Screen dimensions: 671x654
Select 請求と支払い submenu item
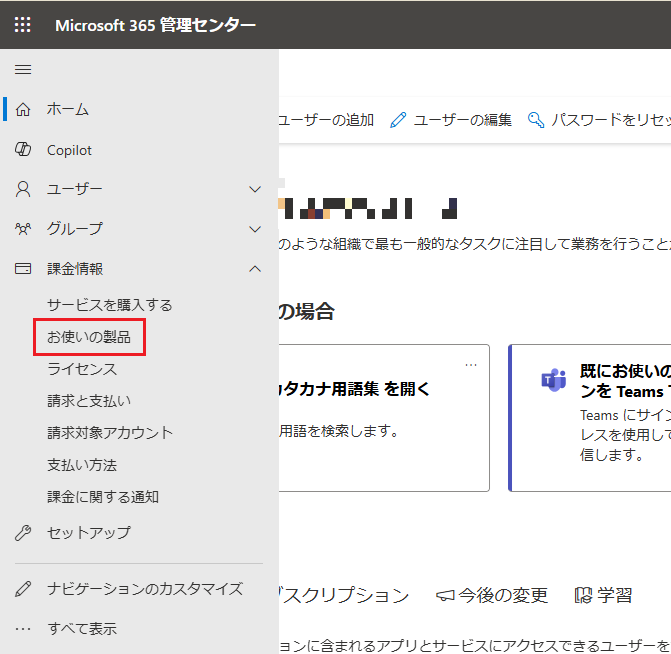click(x=89, y=401)
